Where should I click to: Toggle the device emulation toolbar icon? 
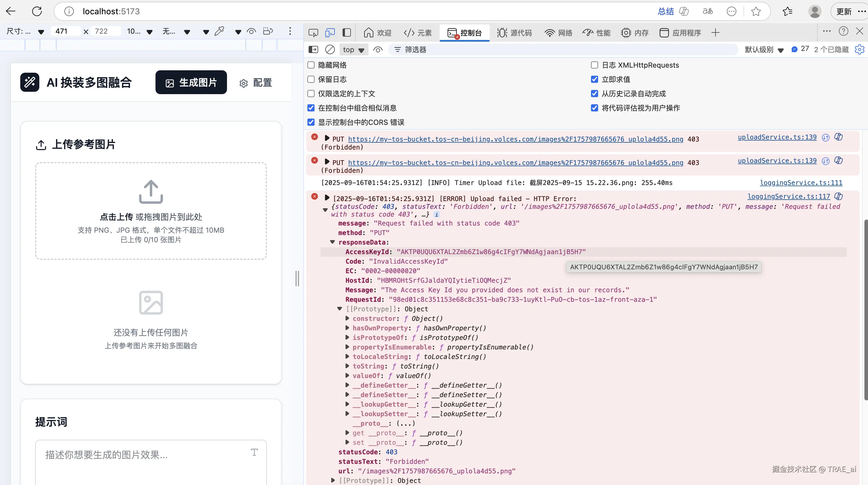point(330,33)
